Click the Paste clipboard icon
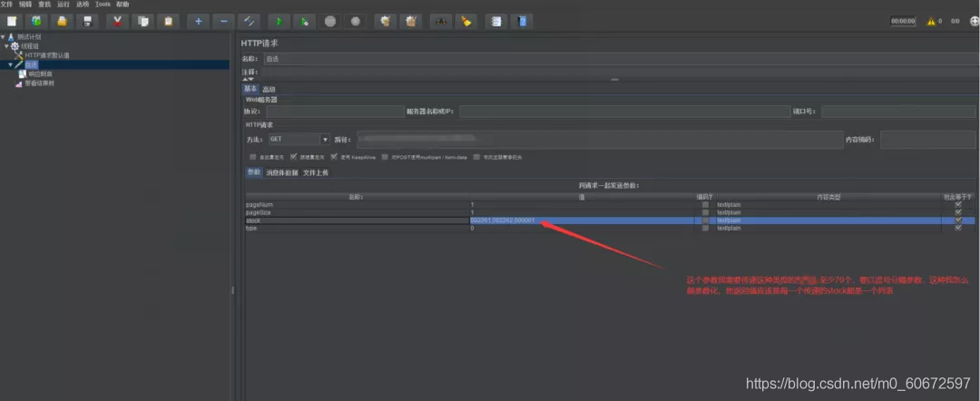 [x=168, y=21]
